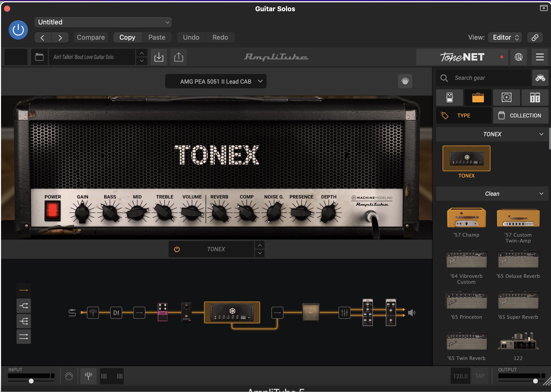The image size is (551, 392).
Task: Select the 122 amp model
Action: (518, 341)
